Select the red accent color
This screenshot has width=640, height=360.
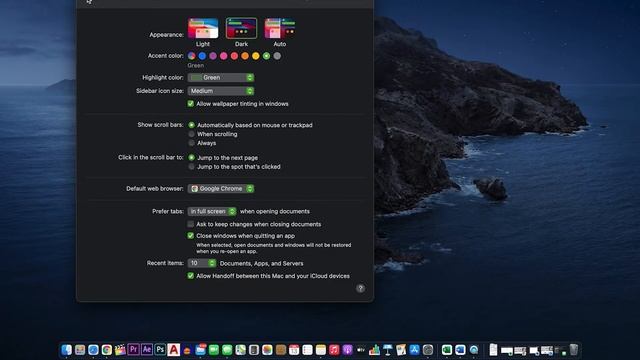coord(234,56)
